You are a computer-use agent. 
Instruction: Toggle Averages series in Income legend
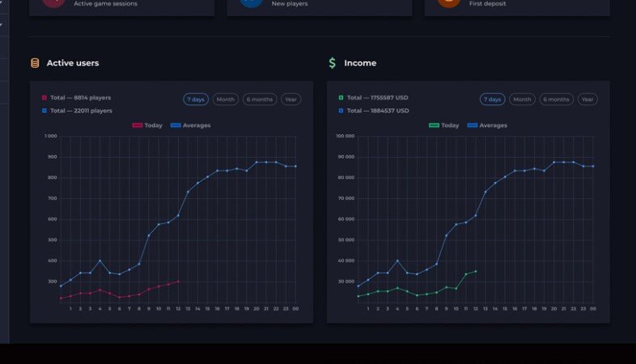click(487, 125)
